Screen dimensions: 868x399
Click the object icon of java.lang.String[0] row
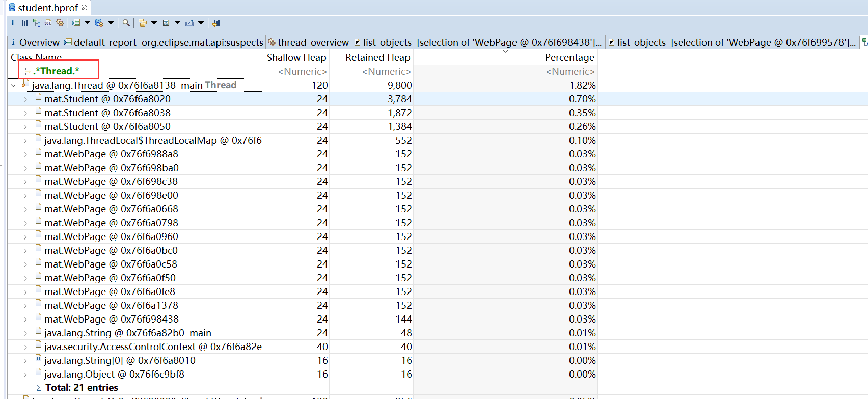click(x=38, y=359)
